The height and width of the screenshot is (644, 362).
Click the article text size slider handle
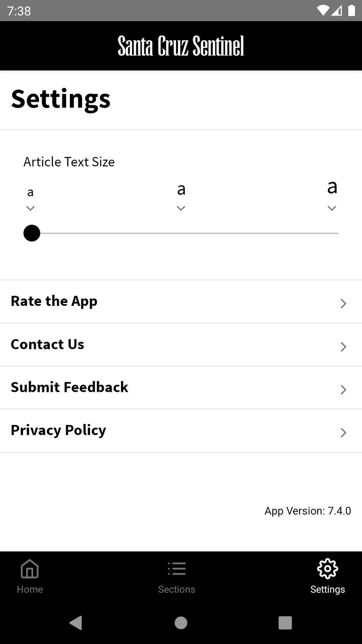(32, 233)
